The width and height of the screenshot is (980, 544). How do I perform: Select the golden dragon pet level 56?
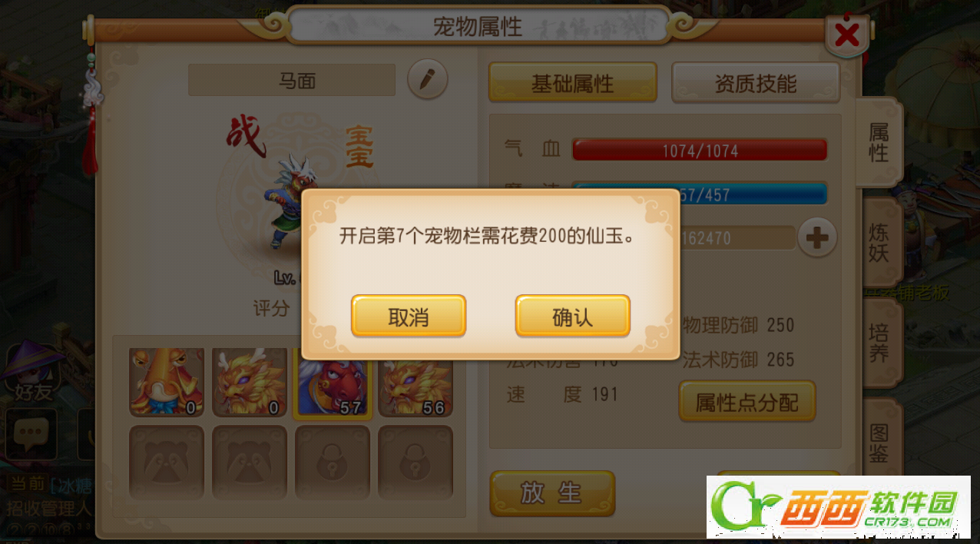pos(416,383)
